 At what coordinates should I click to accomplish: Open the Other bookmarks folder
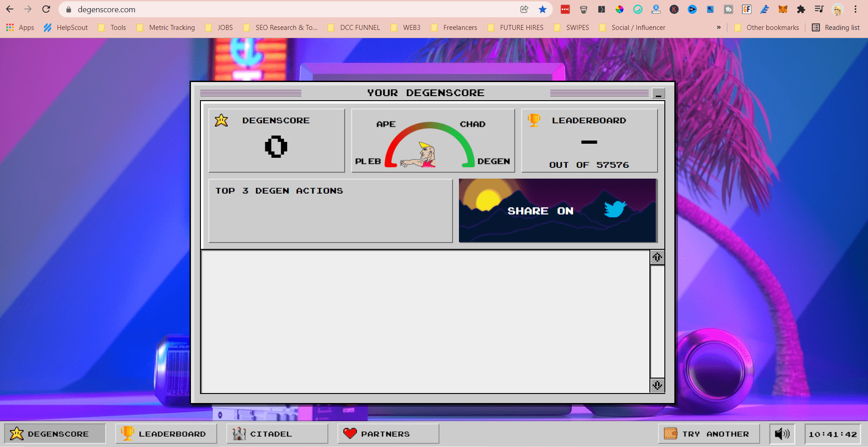[x=766, y=28]
